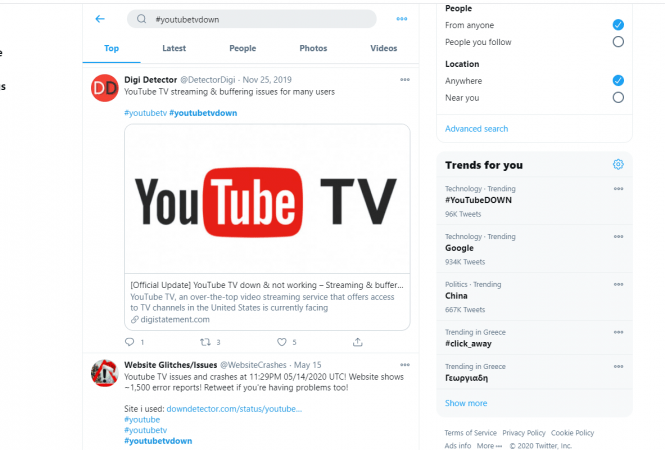Open Digi Detector profile avatar
Image resolution: width=665 pixels, height=450 pixels.
(x=105, y=88)
